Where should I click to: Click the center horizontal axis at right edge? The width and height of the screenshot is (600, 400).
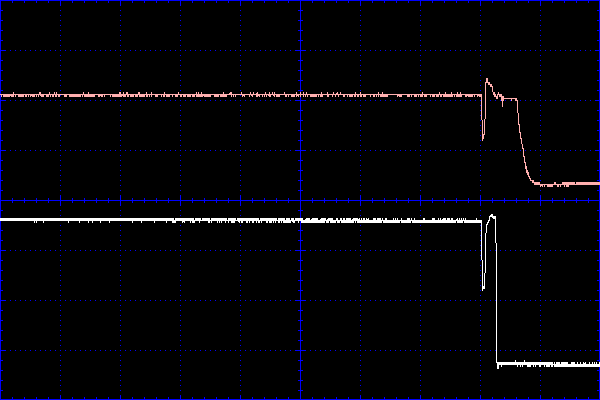click(x=597, y=200)
